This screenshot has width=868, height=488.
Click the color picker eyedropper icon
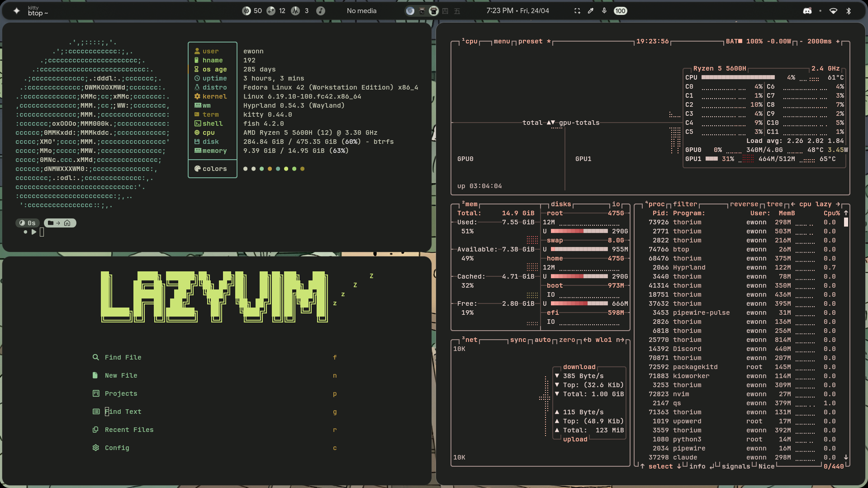[x=591, y=11]
